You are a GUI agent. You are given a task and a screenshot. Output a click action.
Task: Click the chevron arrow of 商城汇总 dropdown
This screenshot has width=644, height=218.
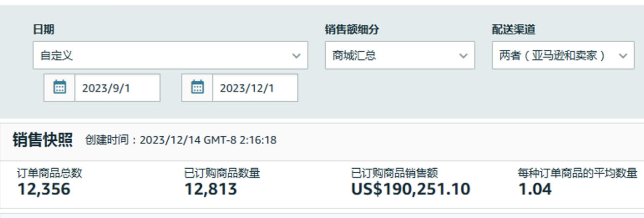click(463, 56)
